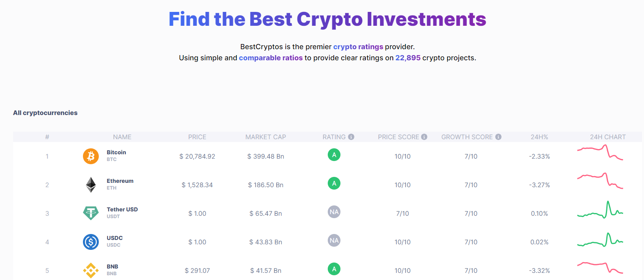Click the Ethereum name in the table
The image size is (644, 280).
120,180
